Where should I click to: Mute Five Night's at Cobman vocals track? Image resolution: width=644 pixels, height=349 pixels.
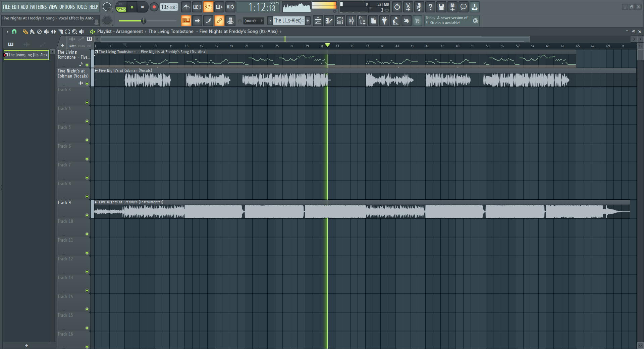tap(87, 84)
